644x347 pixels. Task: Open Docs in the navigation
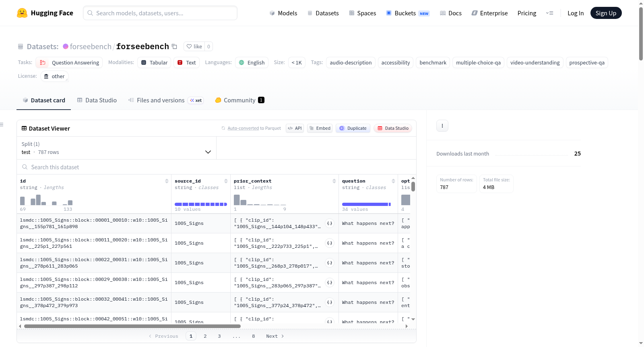(451, 13)
